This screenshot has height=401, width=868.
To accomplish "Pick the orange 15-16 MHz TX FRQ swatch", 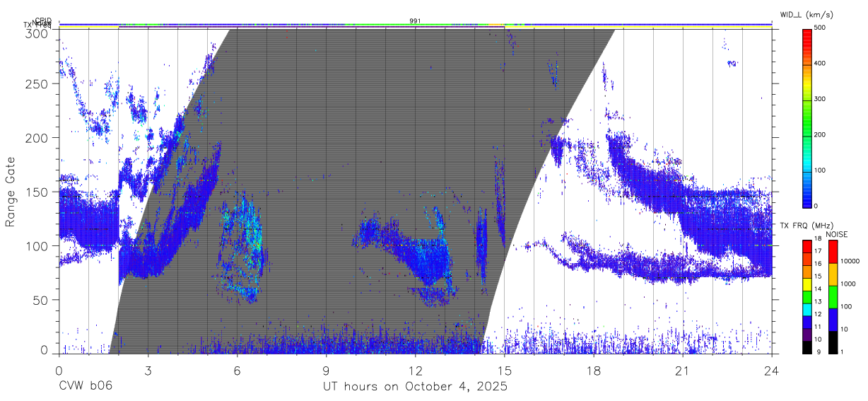I will click(x=807, y=271).
